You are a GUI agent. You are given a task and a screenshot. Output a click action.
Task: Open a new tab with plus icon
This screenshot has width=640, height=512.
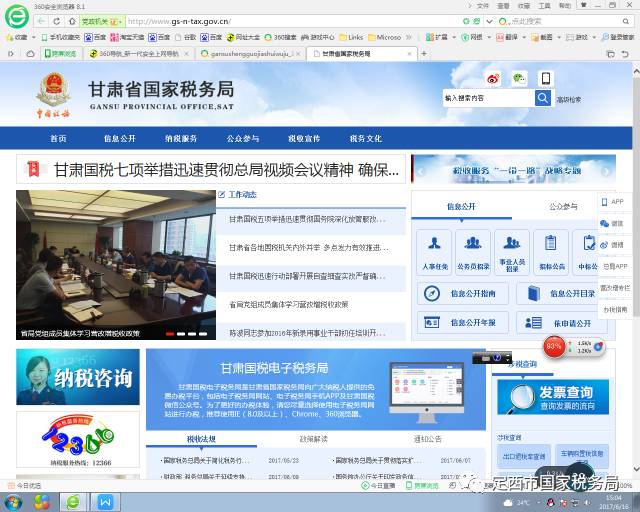(424, 53)
